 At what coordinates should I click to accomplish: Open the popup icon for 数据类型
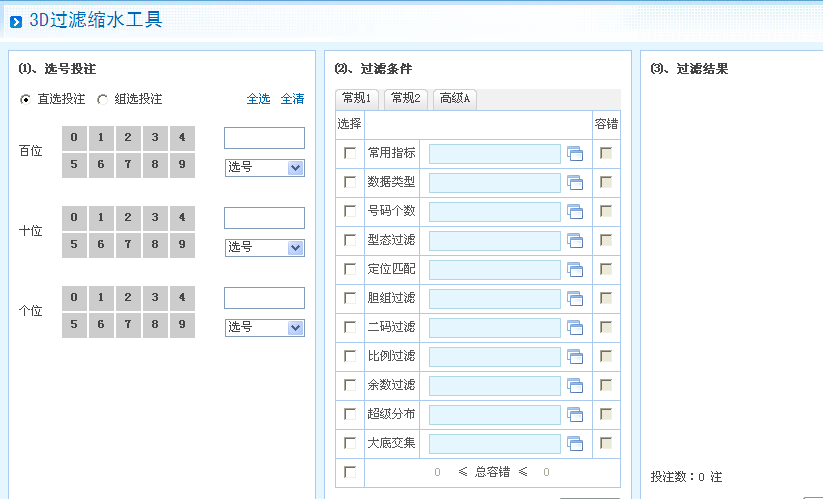(575, 183)
